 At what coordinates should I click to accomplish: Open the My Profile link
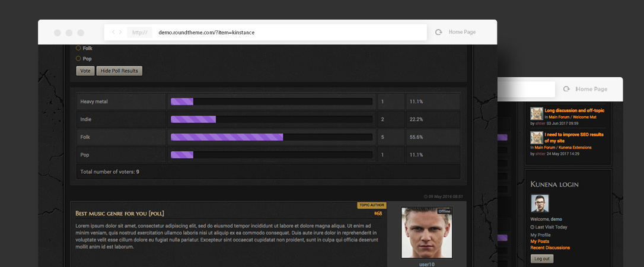(x=540, y=235)
